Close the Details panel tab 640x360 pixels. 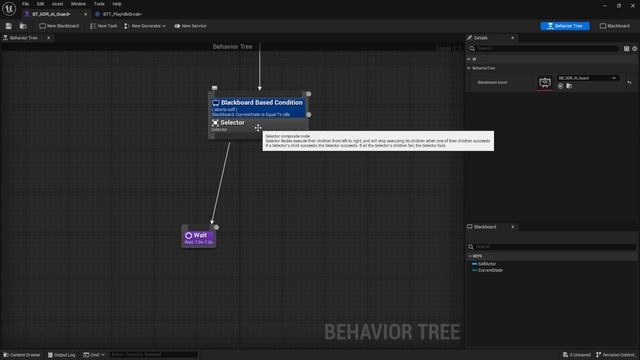513,38
